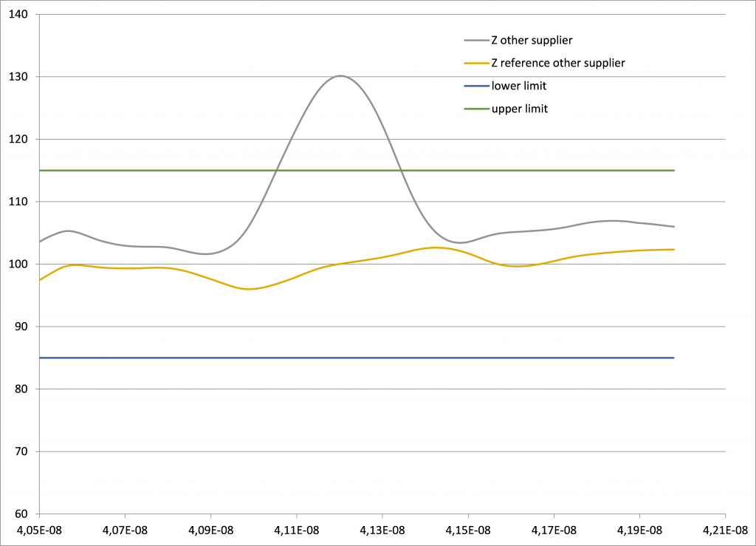Click the 4,05E-08 horizontal axis label
756x546 pixels.
(x=39, y=530)
